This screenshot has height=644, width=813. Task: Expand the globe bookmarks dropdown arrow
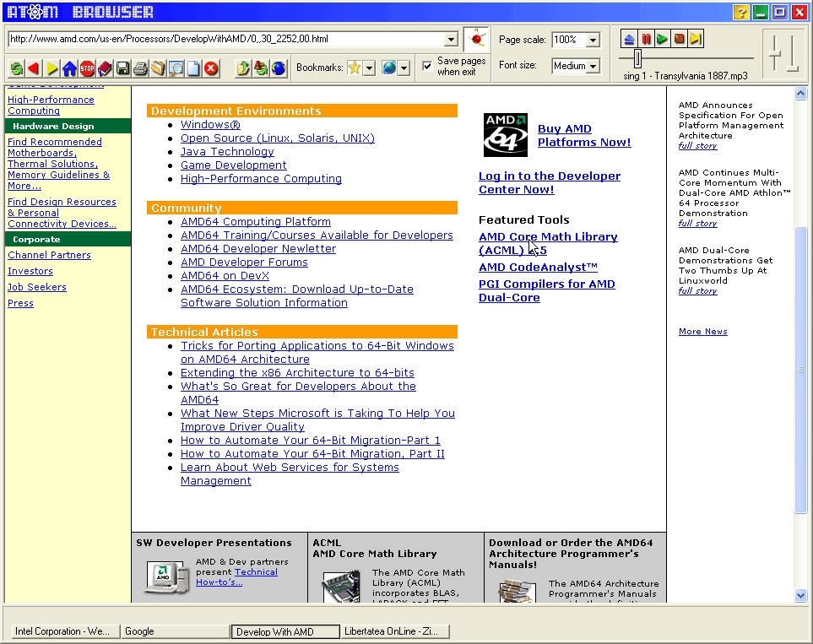404,68
